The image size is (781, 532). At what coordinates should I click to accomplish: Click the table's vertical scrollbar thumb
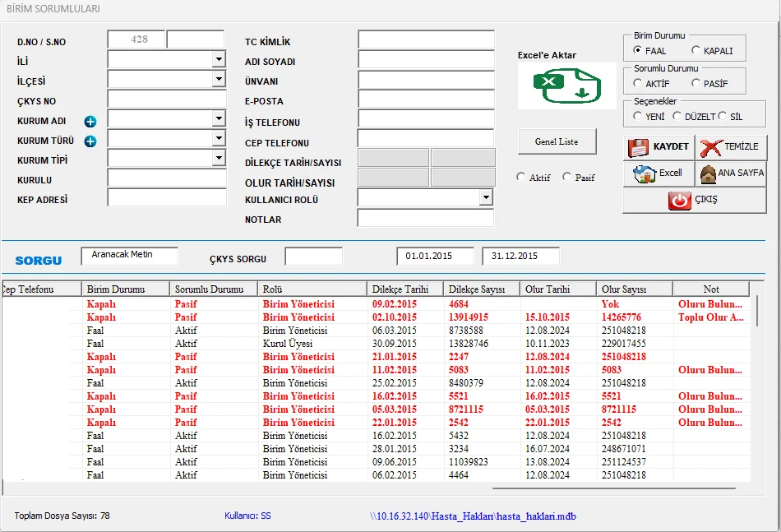click(x=758, y=310)
